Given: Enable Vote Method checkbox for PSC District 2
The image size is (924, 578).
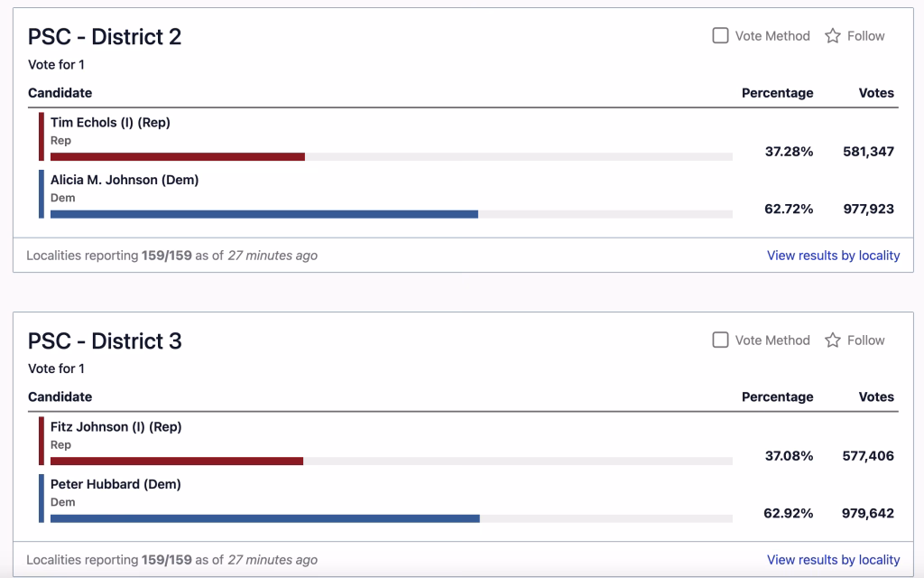Looking at the screenshot, I should click(721, 36).
